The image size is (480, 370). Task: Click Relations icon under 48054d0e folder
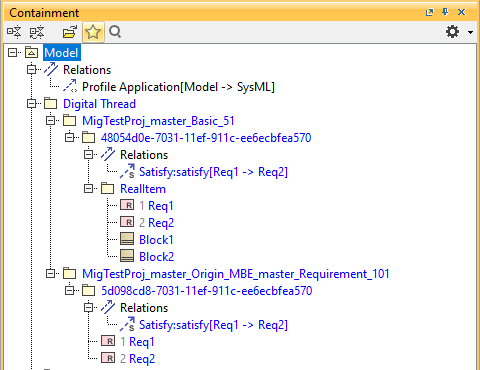coord(108,155)
